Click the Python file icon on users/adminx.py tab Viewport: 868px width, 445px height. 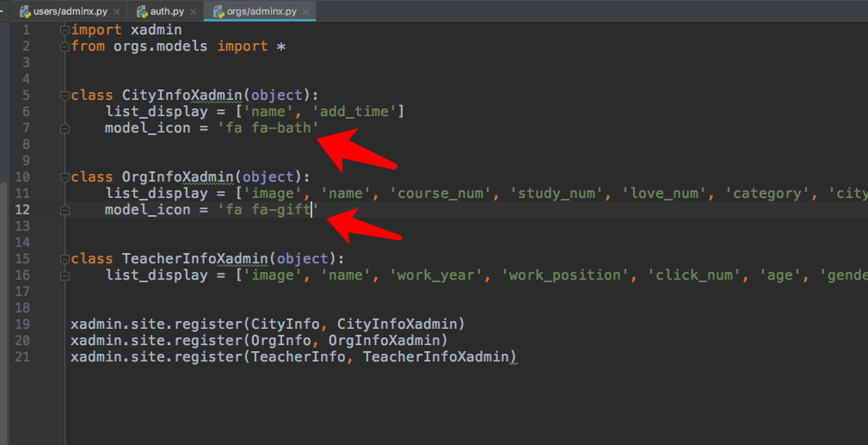(x=25, y=11)
